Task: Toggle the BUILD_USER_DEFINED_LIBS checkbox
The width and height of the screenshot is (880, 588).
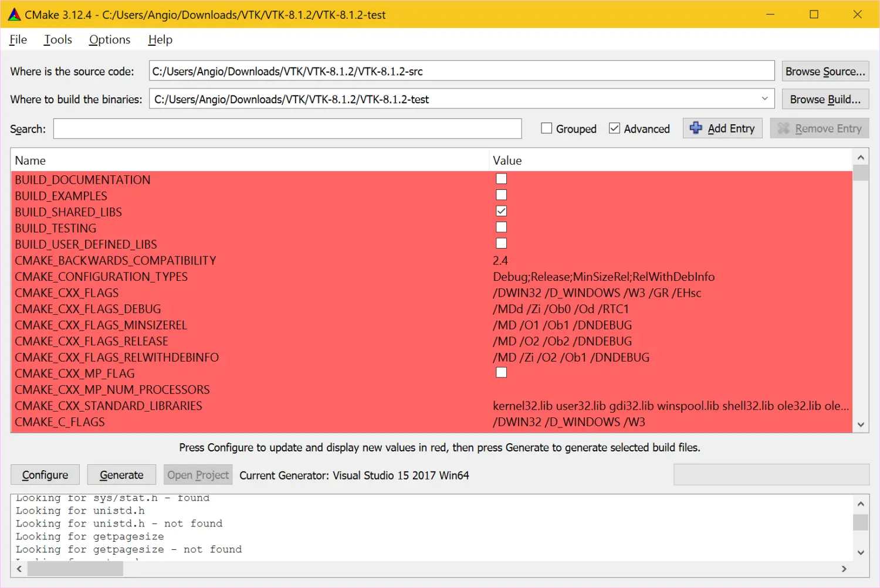Action: point(501,243)
